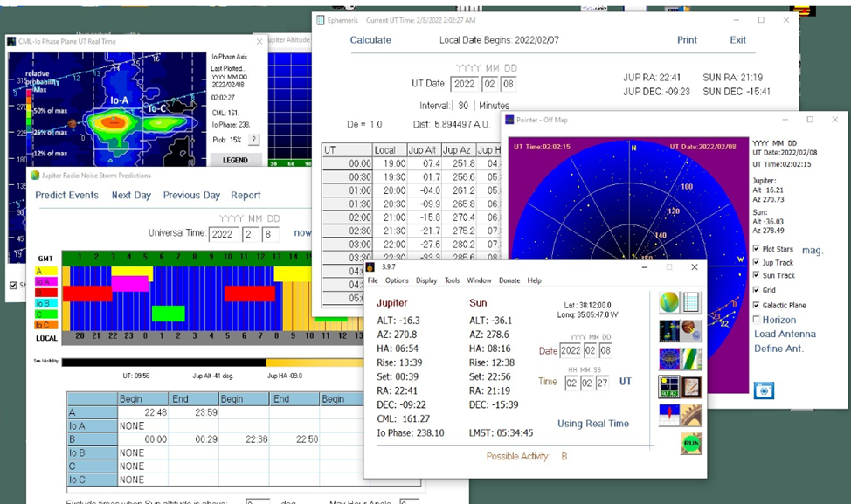
Task: Go to Previous Day predictions
Action: click(x=191, y=196)
